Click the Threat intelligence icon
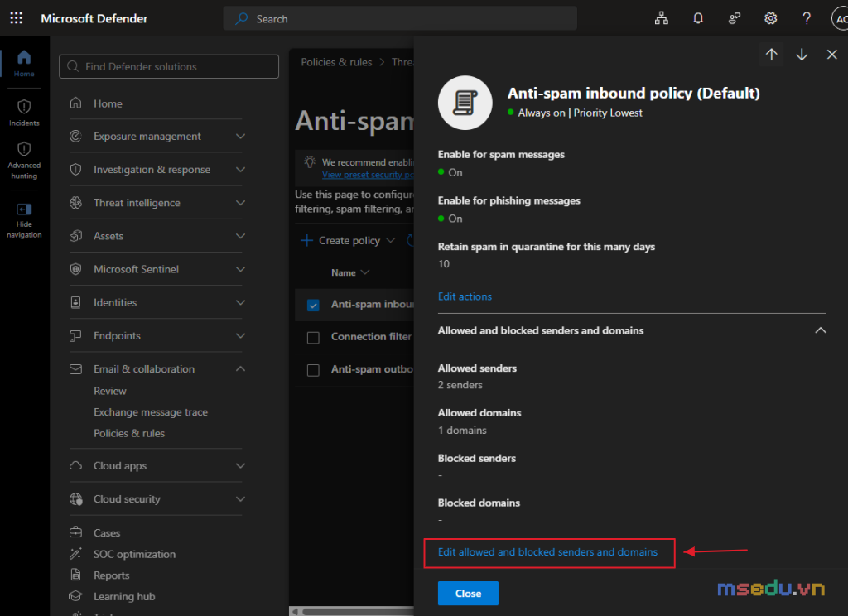The width and height of the screenshot is (848, 616). pyautogui.click(x=75, y=203)
